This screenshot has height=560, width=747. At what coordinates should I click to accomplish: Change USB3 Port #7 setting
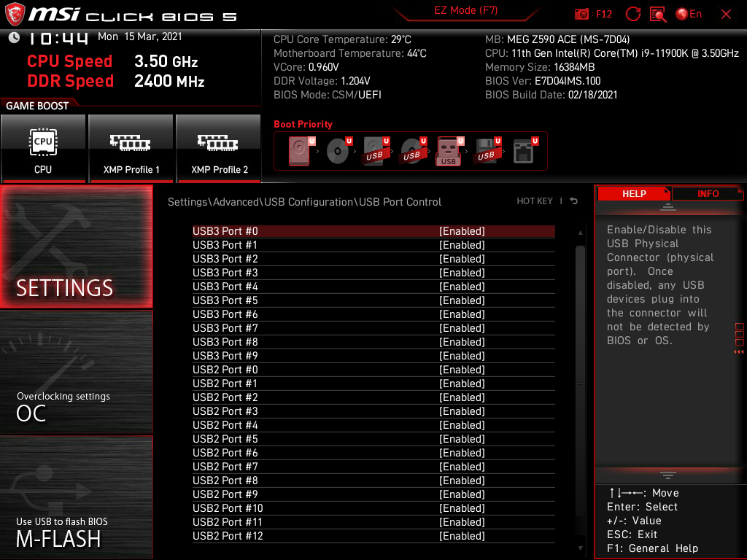373,328
